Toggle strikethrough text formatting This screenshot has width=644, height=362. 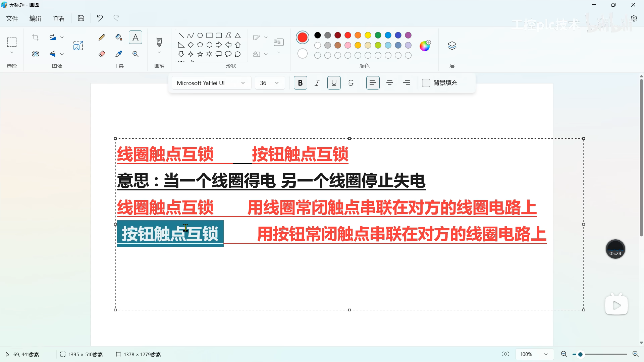(x=351, y=83)
